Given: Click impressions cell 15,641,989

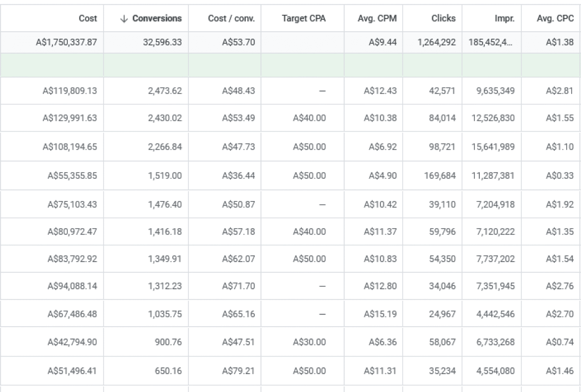Looking at the screenshot, I should (493, 147).
